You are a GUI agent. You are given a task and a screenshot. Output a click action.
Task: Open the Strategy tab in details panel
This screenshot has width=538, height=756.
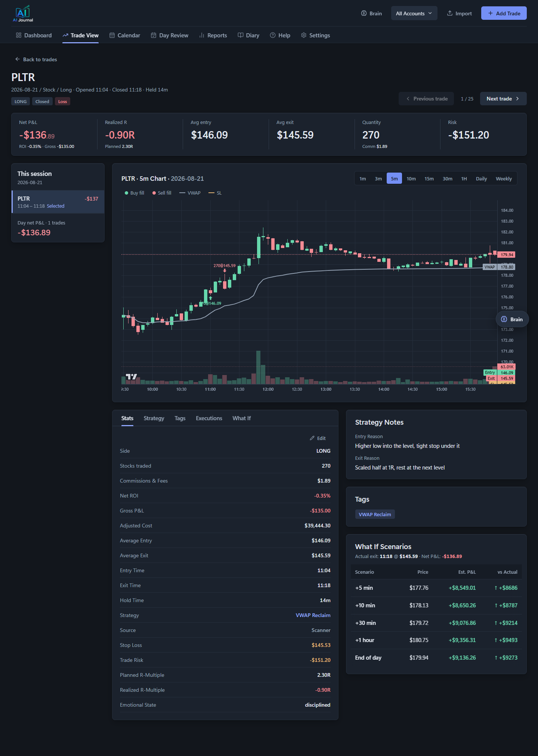[x=154, y=418]
